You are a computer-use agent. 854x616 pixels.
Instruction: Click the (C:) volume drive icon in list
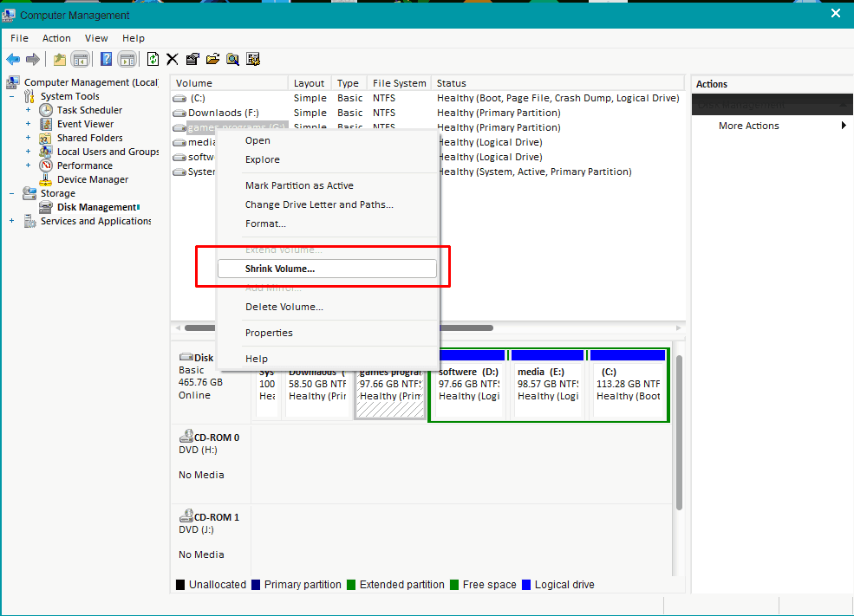pyautogui.click(x=179, y=99)
